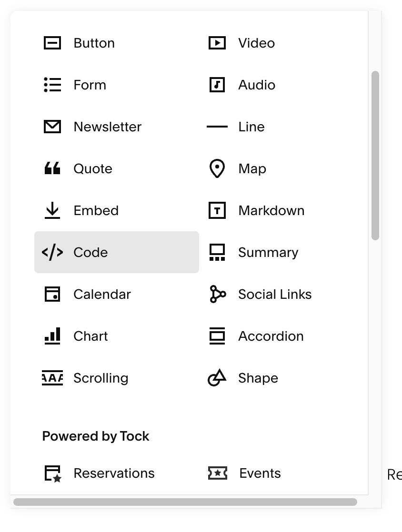Select the Scrolling text icon
This screenshot has width=402, height=532.
click(x=52, y=378)
